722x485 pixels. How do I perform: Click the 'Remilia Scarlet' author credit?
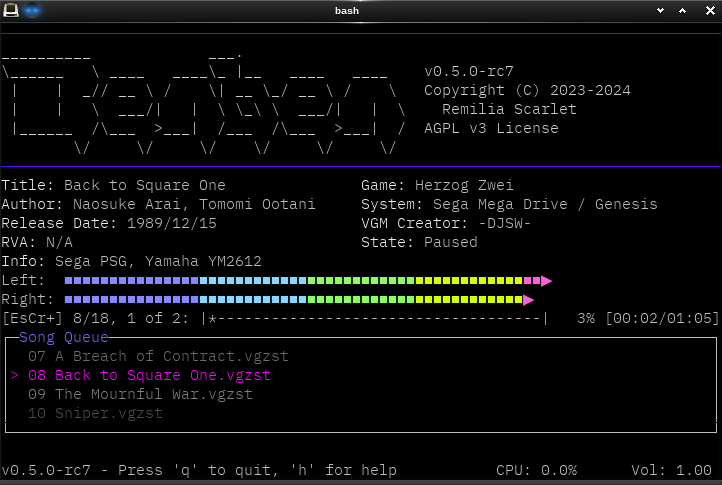509,109
